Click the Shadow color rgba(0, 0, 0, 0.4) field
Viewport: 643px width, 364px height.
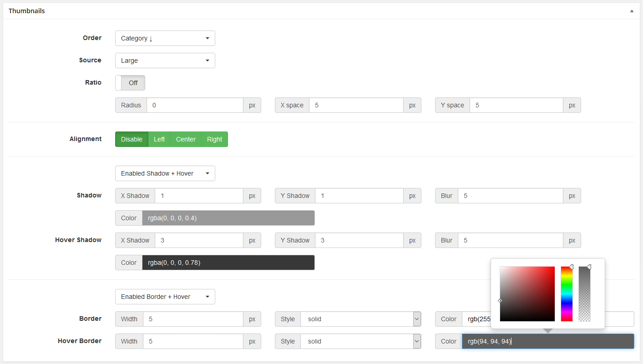coord(228,218)
